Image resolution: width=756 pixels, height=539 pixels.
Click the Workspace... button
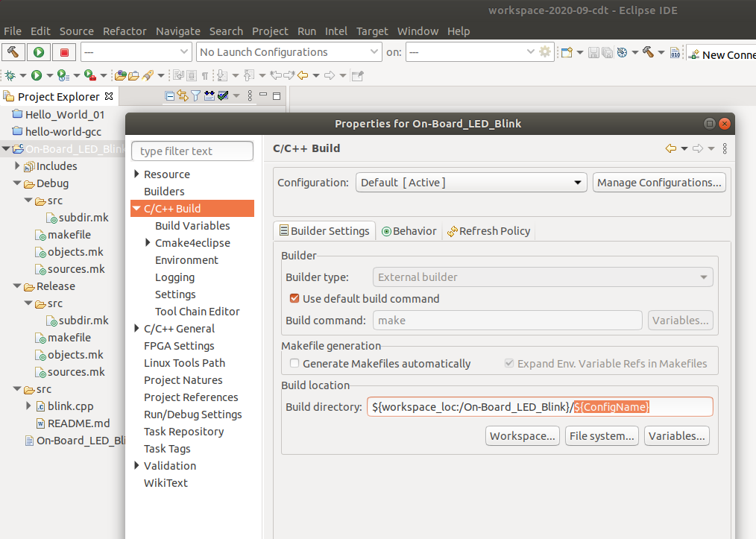[523, 436]
